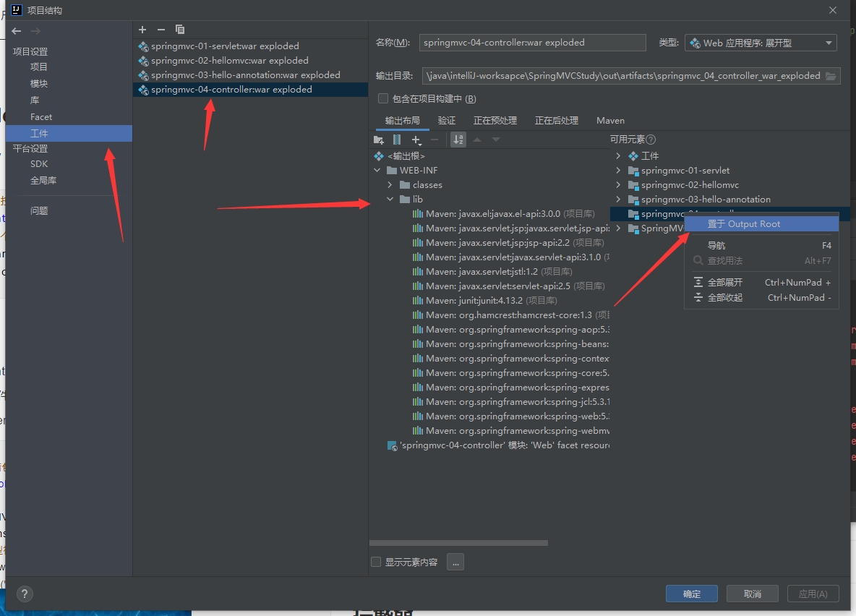The width and height of the screenshot is (856, 616).
Task: Click the back navigation arrow
Action: (x=17, y=31)
